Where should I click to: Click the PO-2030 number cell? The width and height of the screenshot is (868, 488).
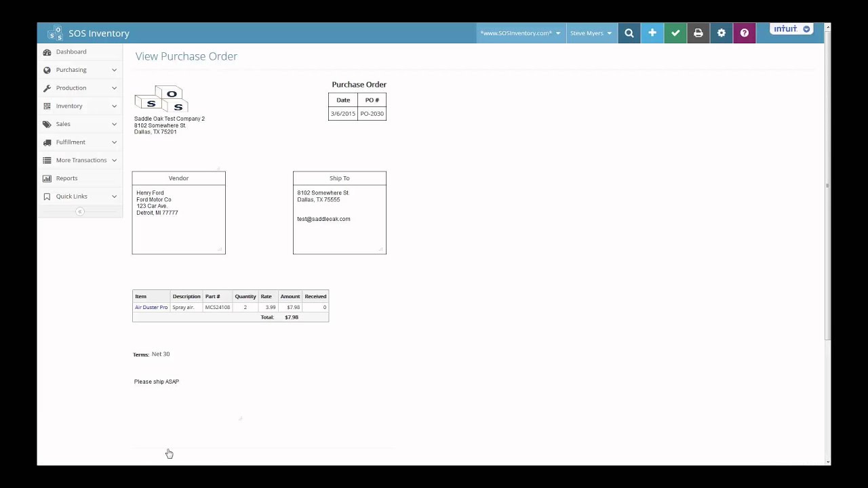[372, 114]
